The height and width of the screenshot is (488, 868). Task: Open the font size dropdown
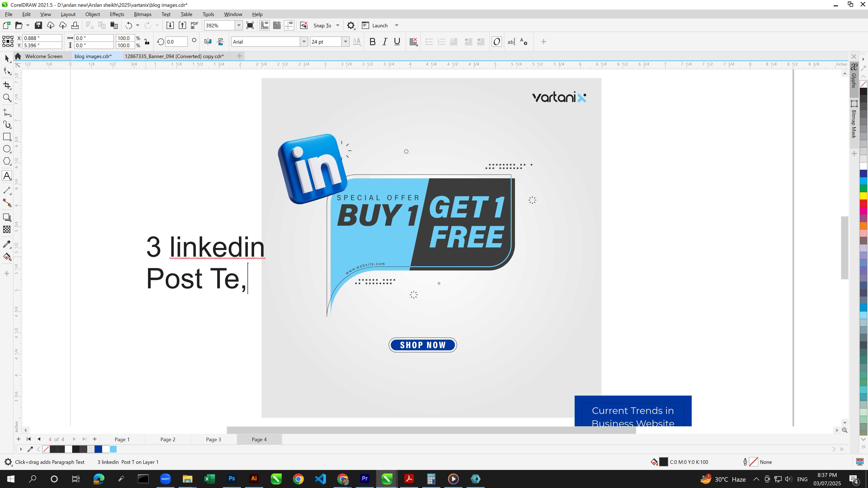tap(345, 42)
